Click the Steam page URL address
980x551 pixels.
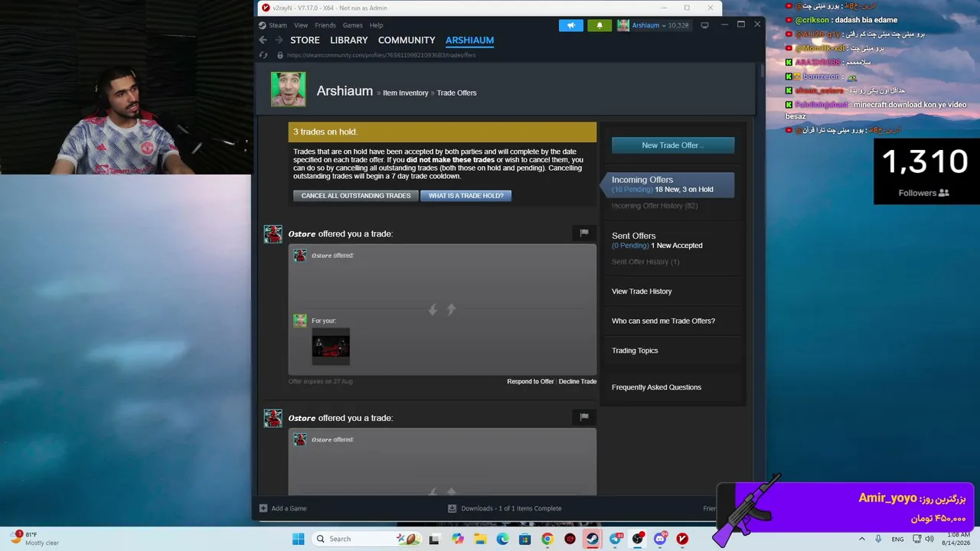381,55
